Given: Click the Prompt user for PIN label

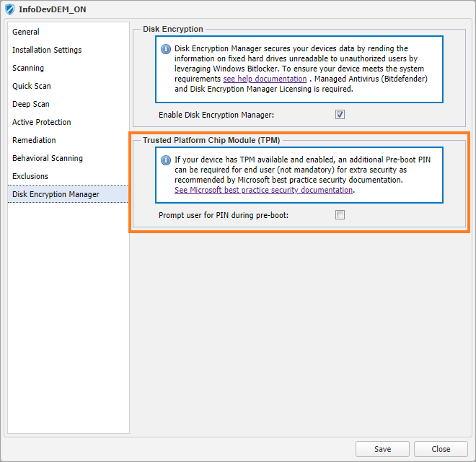Looking at the screenshot, I should coord(224,215).
